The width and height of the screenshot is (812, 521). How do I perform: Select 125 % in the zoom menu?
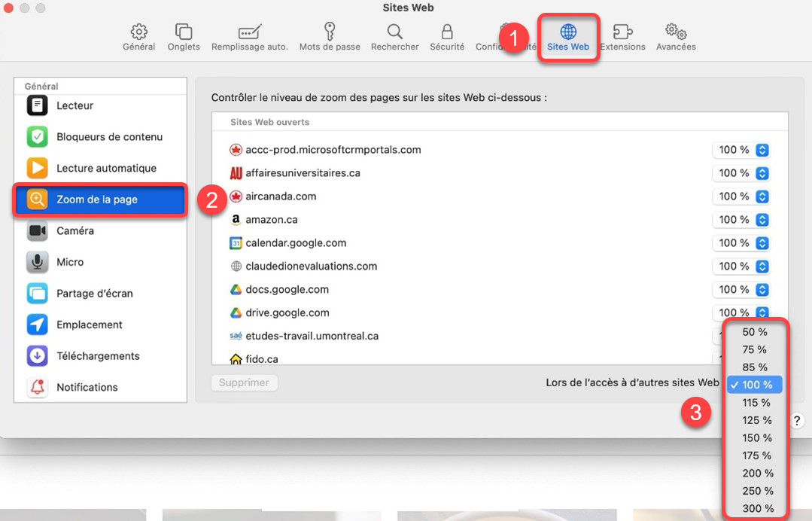pyautogui.click(x=755, y=420)
